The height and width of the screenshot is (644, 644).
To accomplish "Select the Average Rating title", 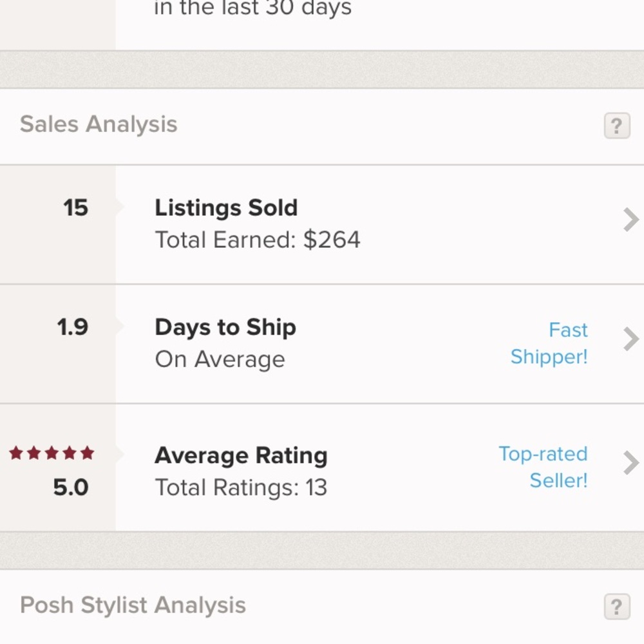I will pyautogui.click(x=241, y=455).
